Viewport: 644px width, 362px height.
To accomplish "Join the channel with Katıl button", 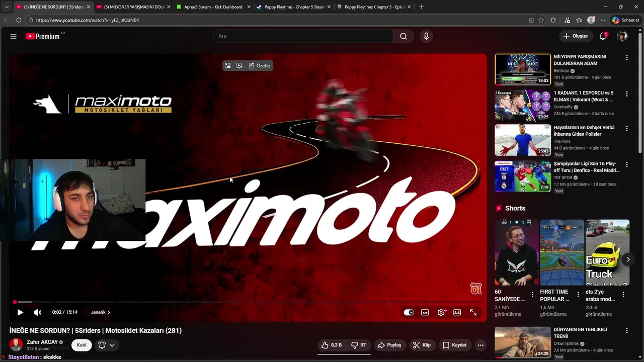I will click(82, 345).
